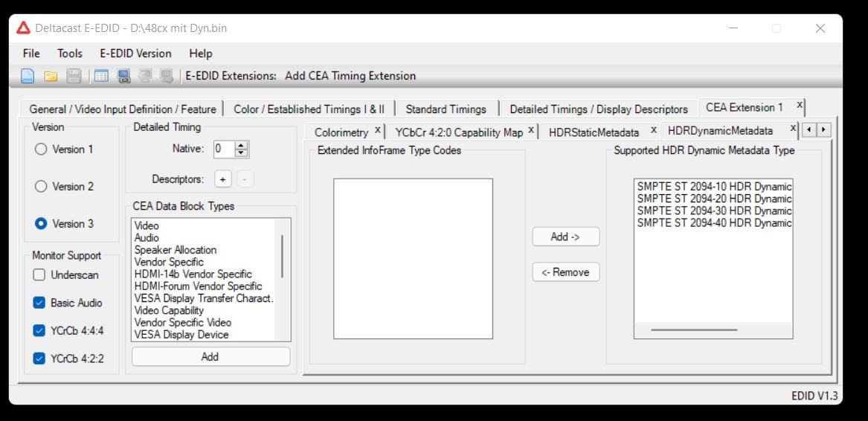The image size is (868, 421).
Task: Click the Deltacast logo in title bar
Action: pyautogui.click(x=23, y=28)
